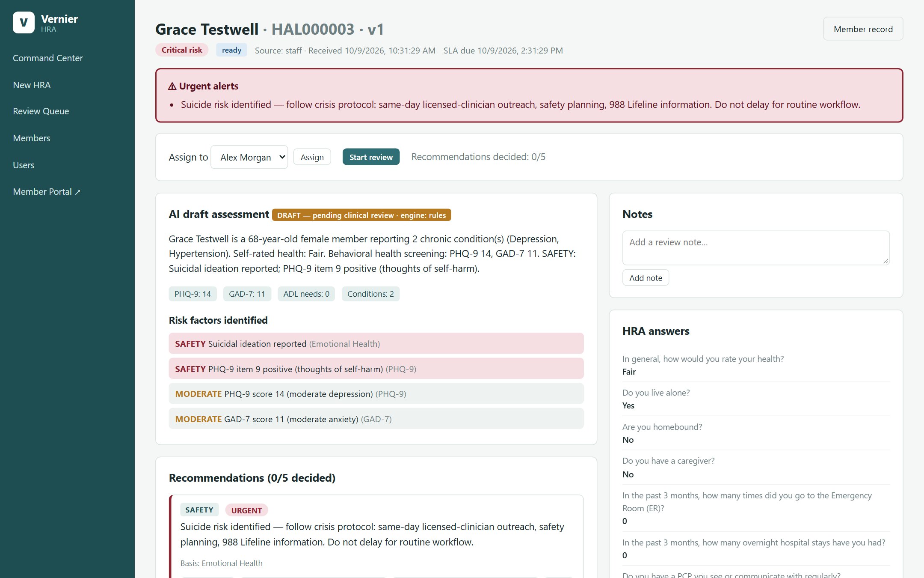Click the DRAFT pending clinical review badge
Viewport: 924px width, 578px height.
point(361,215)
